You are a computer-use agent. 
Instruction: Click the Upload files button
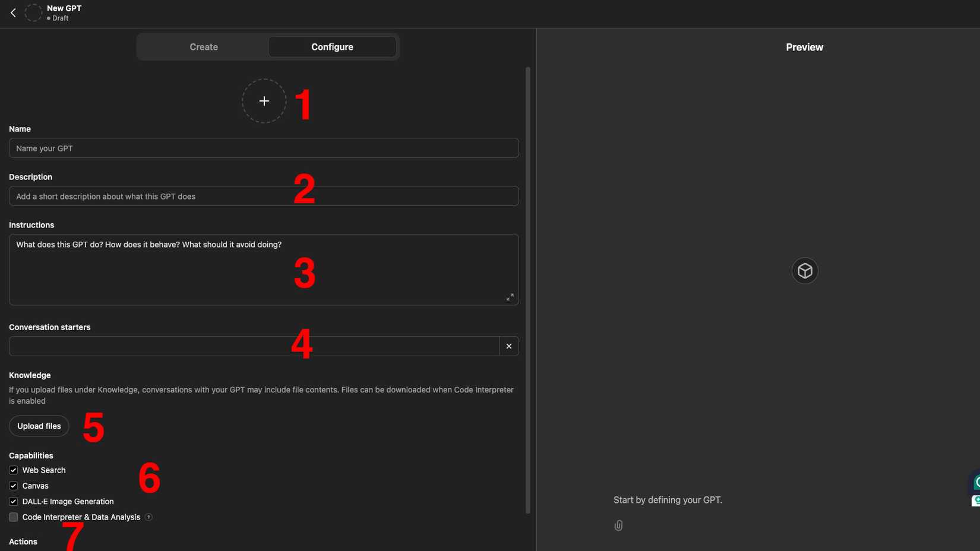pos(39,426)
